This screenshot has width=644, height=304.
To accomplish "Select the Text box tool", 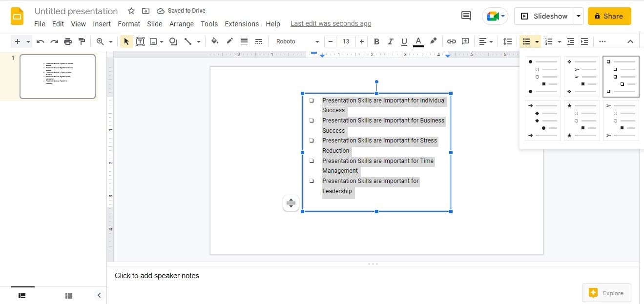I will (x=140, y=41).
